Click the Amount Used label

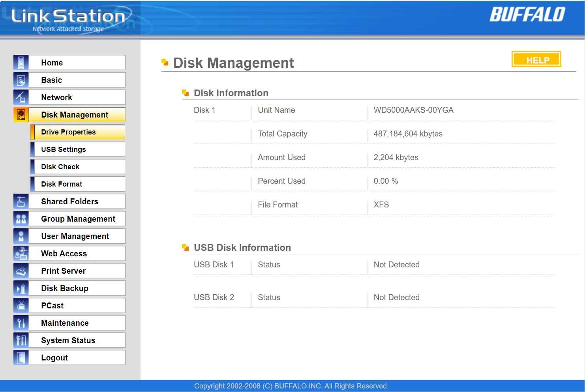click(x=281, y=157)
